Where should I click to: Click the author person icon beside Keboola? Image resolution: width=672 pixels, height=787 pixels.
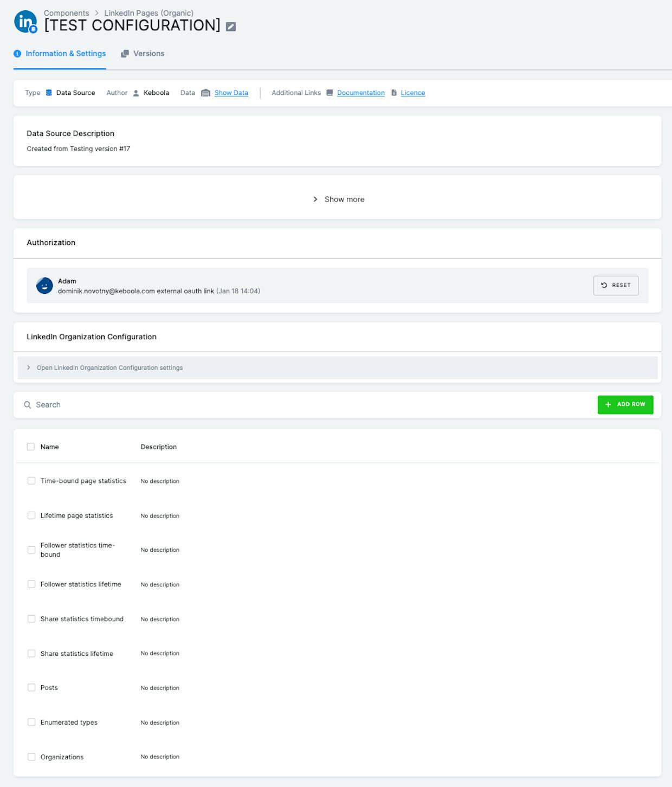136,93
